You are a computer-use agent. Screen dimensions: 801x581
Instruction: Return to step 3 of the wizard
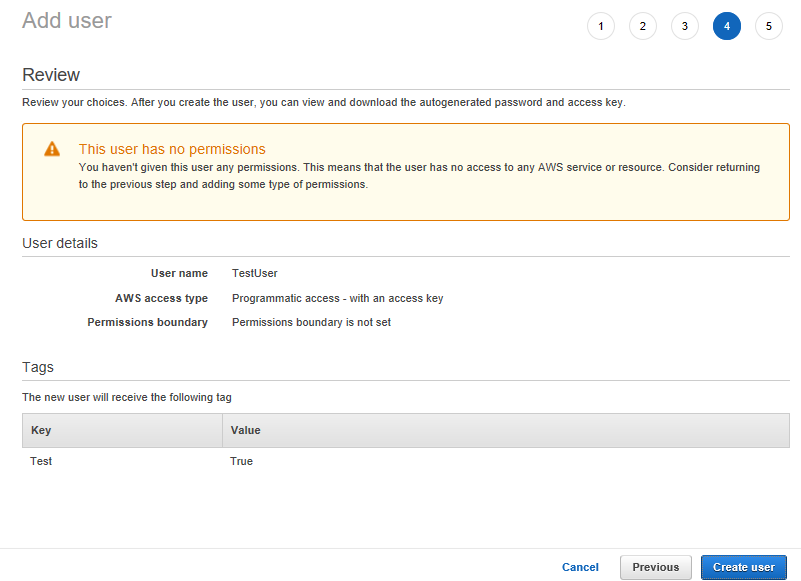click(685, 27)
